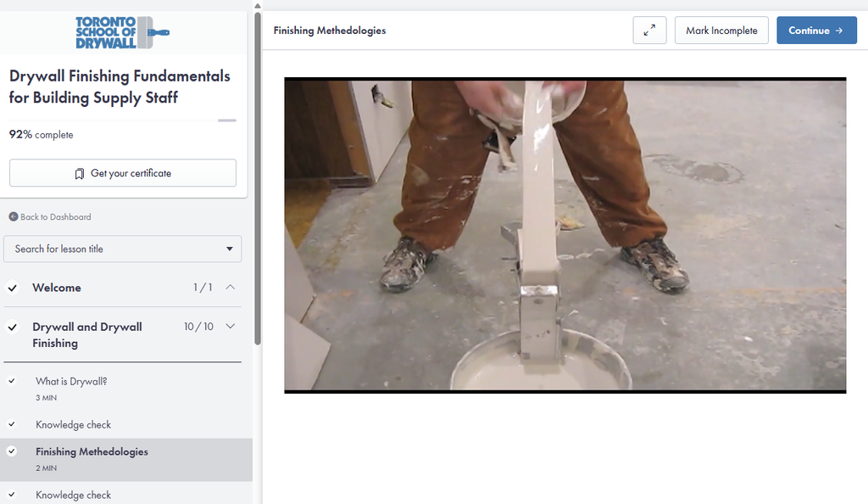868x504 pixels.
Task: Continue to the next lesson
Action: point(816,31)
